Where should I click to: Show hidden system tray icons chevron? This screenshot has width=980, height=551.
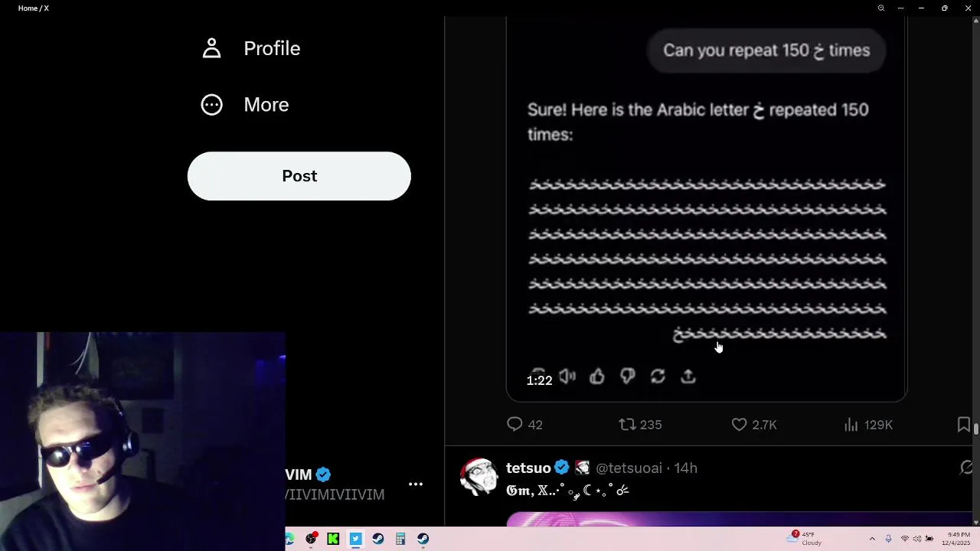point(872,539)
